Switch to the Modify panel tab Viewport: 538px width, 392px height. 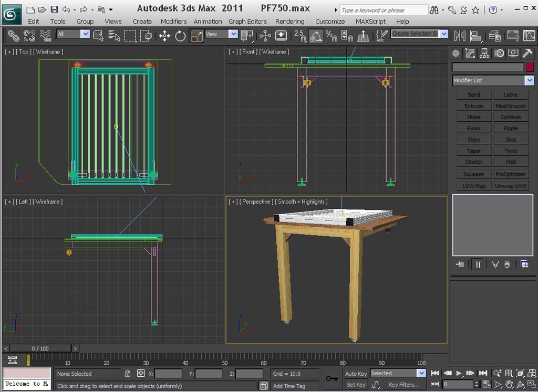(470, 53)
